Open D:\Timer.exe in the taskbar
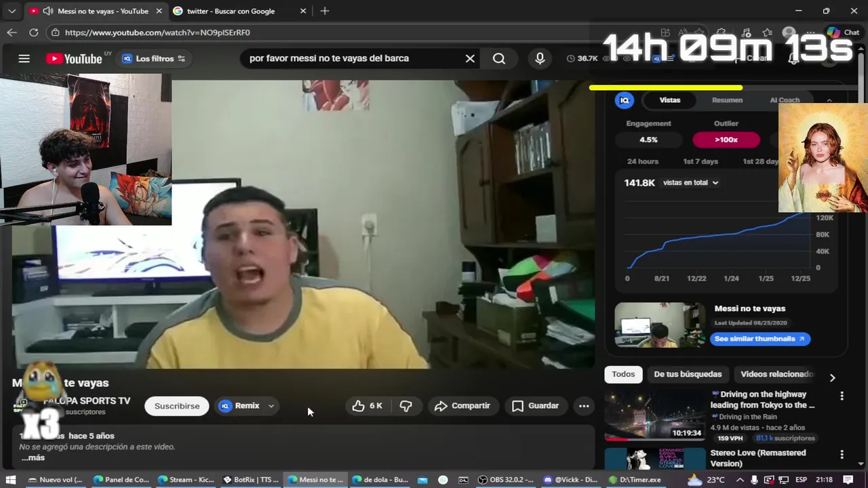Viewport: 868px width, 488px height. pyautogui.click(x=634, y=480)
